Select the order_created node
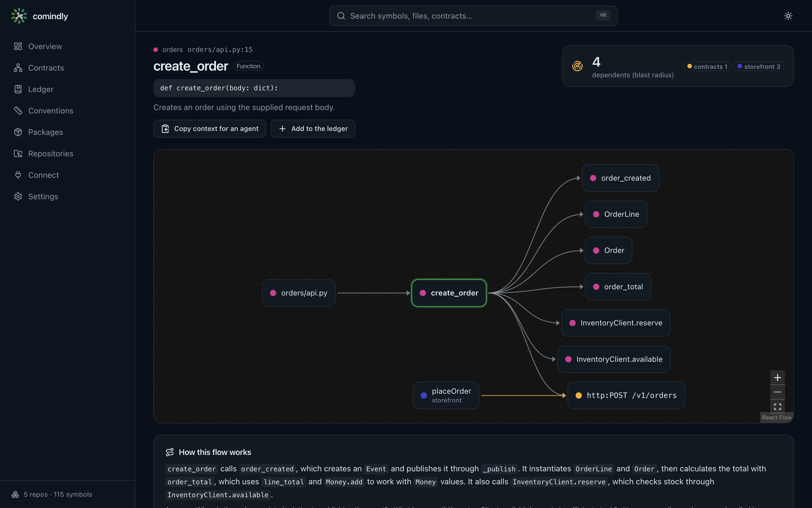This screenshot has height=508, width=812. (x=620, y=178)
